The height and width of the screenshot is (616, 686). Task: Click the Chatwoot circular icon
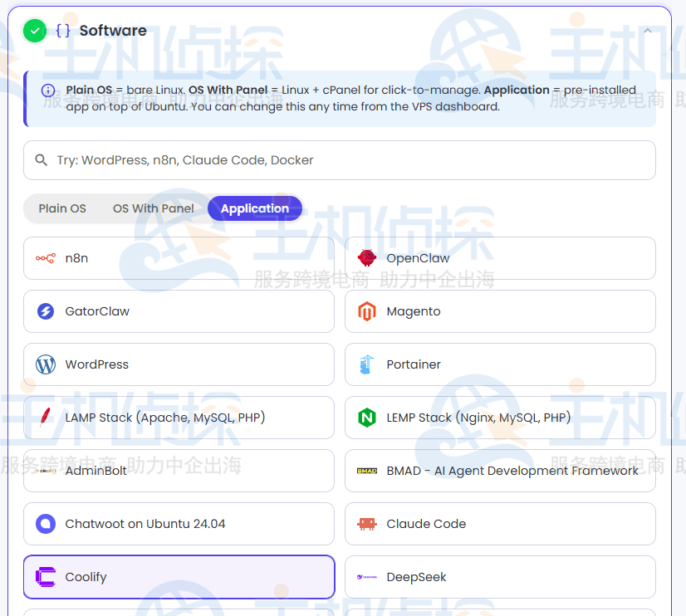46,524
